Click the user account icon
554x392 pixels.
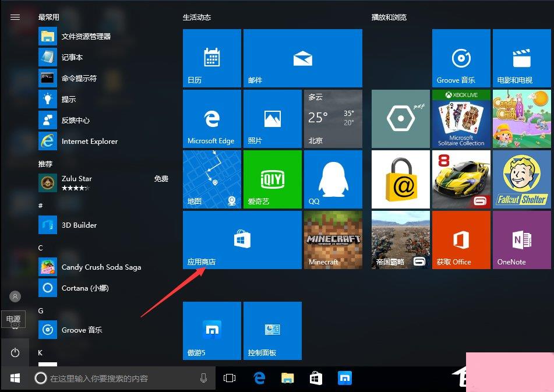point(15,296)
